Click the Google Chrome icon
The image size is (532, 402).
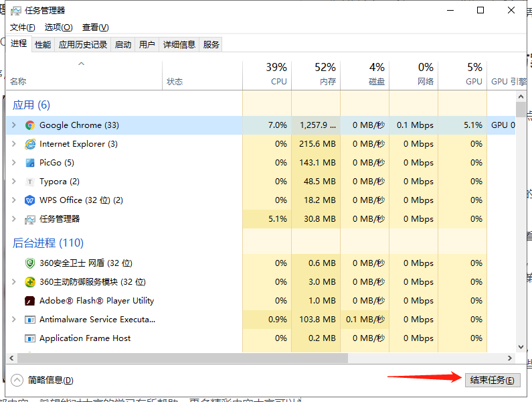tap(30, 125)
